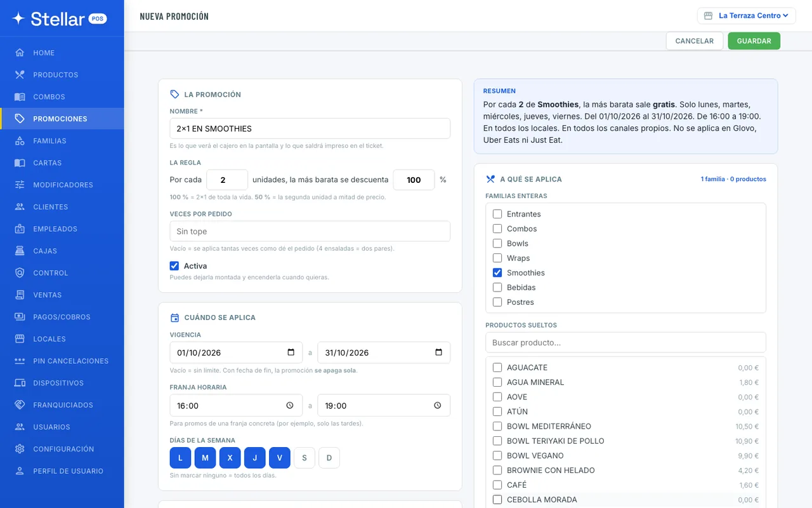
Task: Check the Entrantes family checkbox
Action: point(497,214)
